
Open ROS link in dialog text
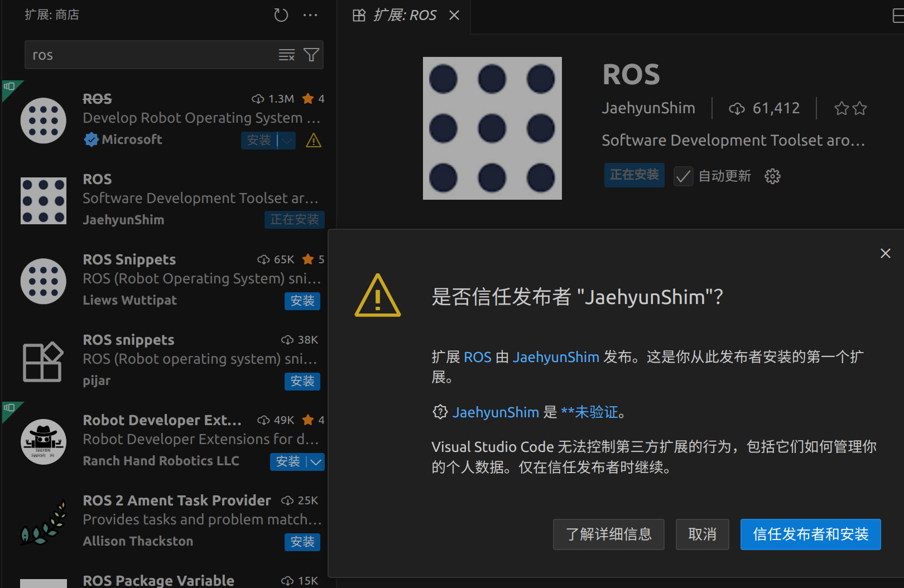click(x=478, y=357)
